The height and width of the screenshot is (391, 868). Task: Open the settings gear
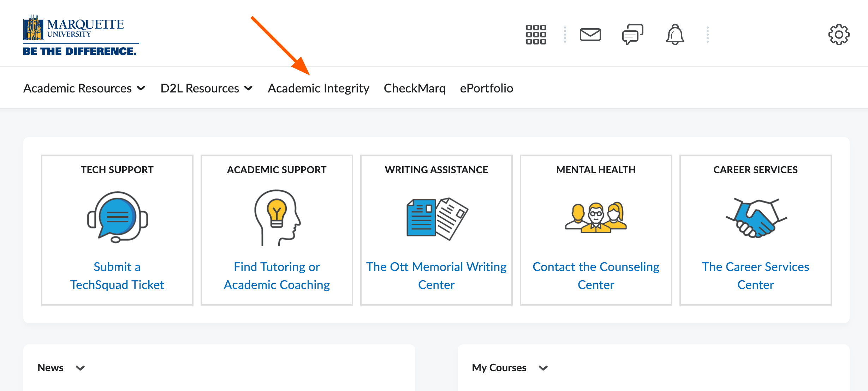(839, 34)
